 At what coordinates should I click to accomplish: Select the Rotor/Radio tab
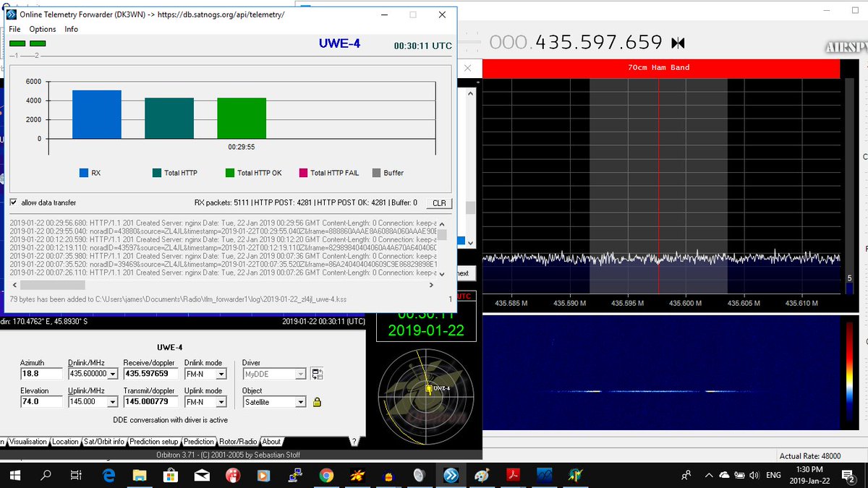238,442
